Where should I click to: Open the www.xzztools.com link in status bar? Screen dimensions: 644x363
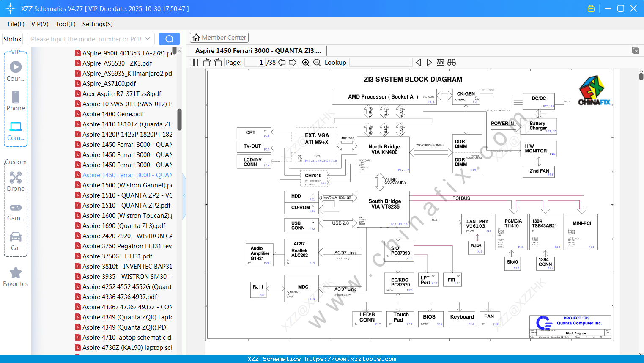[x=350, y=359]
